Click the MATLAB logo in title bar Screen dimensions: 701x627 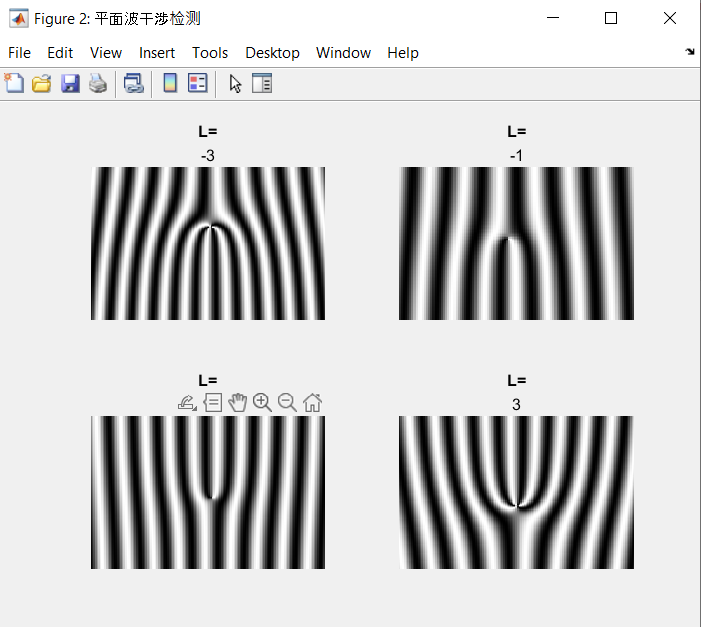(19, 18)
